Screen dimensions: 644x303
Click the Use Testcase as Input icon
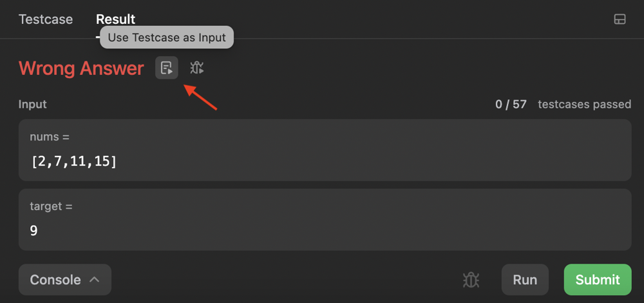point(167,68)
